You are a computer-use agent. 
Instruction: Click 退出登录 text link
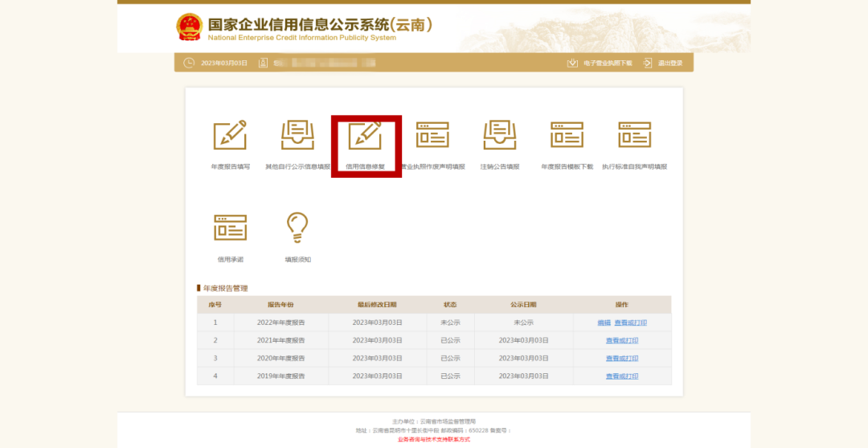tap(670, 63)
